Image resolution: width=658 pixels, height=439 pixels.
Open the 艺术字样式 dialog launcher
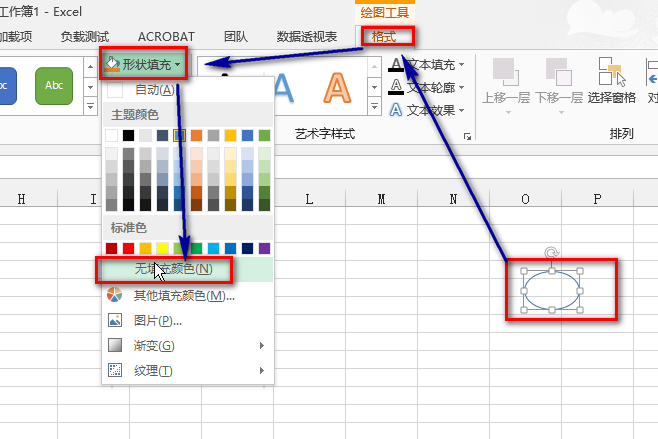pos(467,136)
